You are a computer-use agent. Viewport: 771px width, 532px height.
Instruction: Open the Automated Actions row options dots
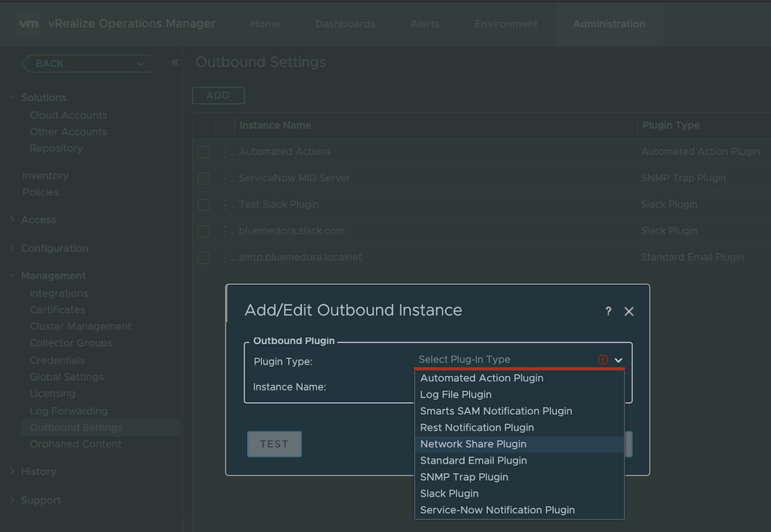(x=225, y=152)
